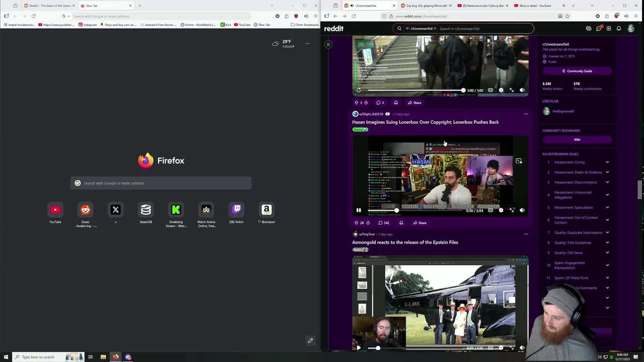Mute the Hasan video volume

coord(522,210)
